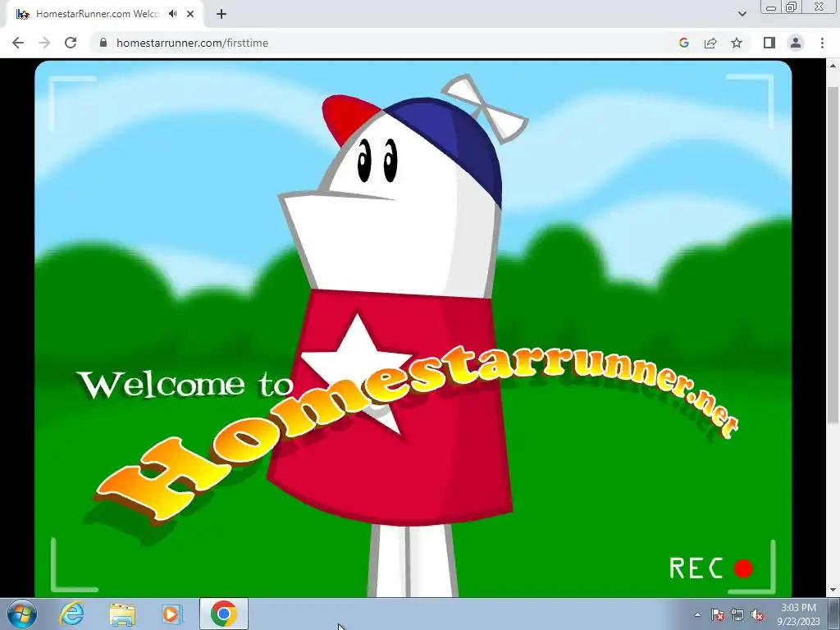Screen dimensions: 840x630
Task: Click the Welcome to text
Action: (x=186, y=384)
